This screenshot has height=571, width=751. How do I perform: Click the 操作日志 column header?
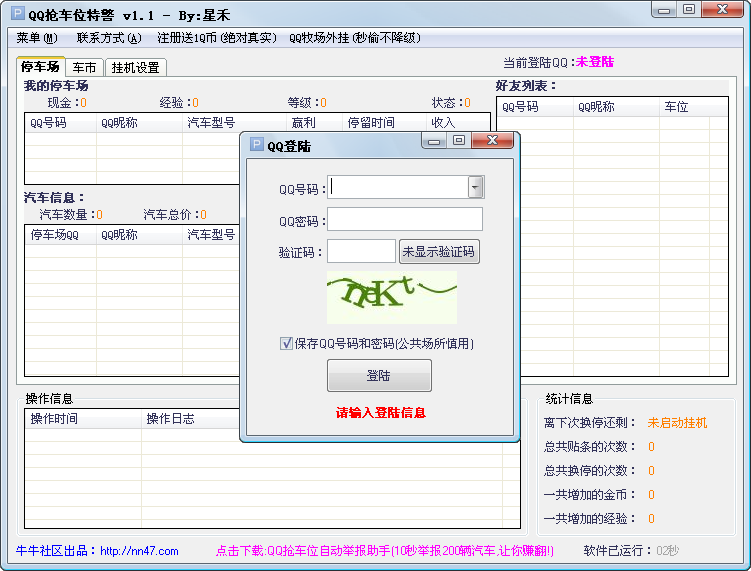pos(191,419)
